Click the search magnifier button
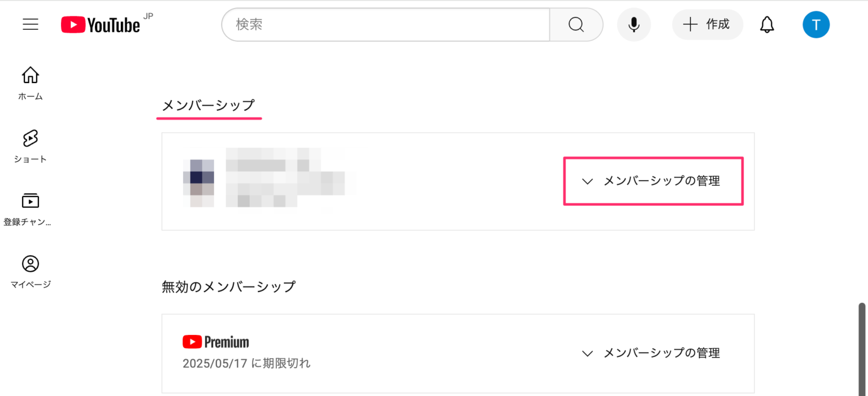The height and width of the screenshot is (396, 868). 576,24
